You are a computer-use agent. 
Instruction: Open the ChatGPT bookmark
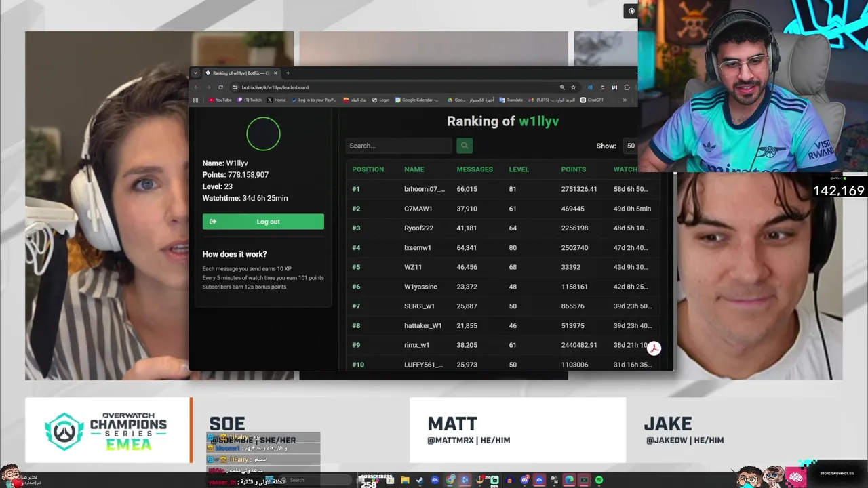pyautogui.click(x=592, y=100)
